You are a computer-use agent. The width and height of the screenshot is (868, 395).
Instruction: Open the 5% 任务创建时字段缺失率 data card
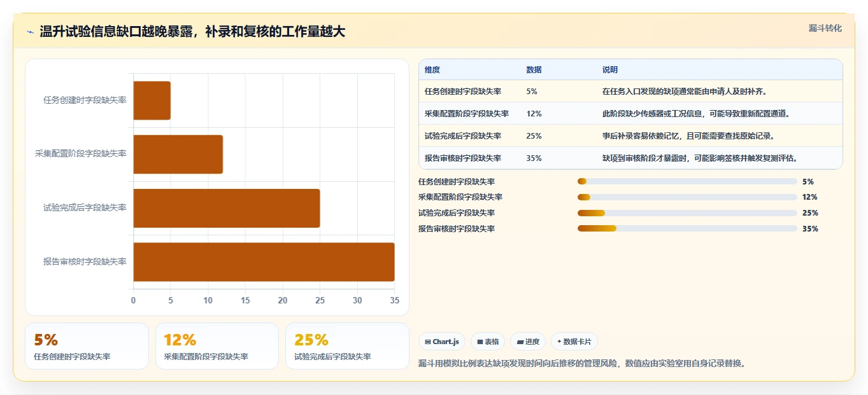click(x=87, y=346)
